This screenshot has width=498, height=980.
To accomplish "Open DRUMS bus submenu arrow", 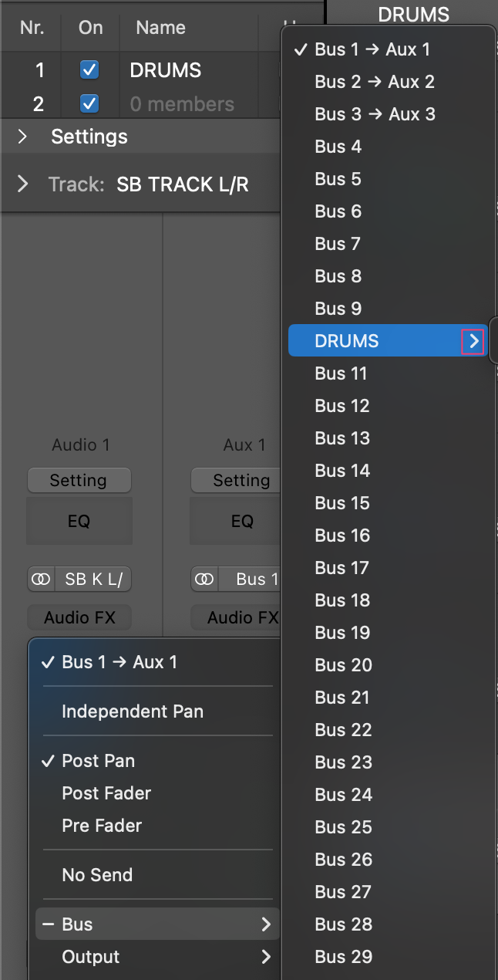I will pos(473,341).
